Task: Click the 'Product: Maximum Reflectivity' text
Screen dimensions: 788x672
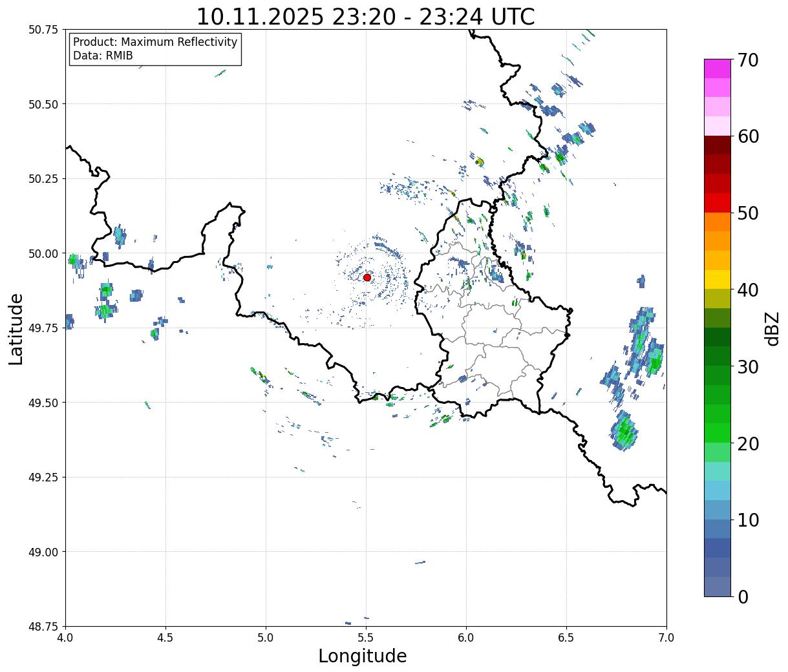Action: 155,42
